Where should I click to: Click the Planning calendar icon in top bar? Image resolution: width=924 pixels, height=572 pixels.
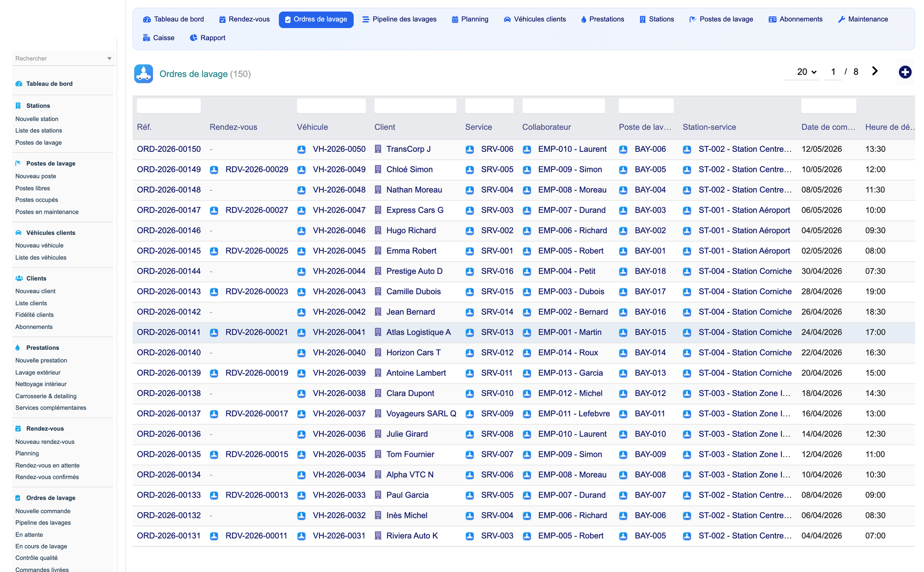coord(455,19)
